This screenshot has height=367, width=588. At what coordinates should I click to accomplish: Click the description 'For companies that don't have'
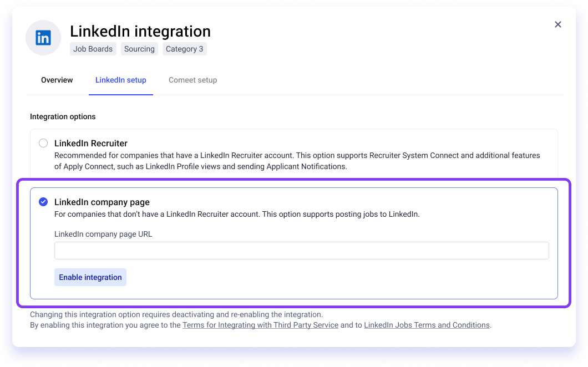coord(237,214)
